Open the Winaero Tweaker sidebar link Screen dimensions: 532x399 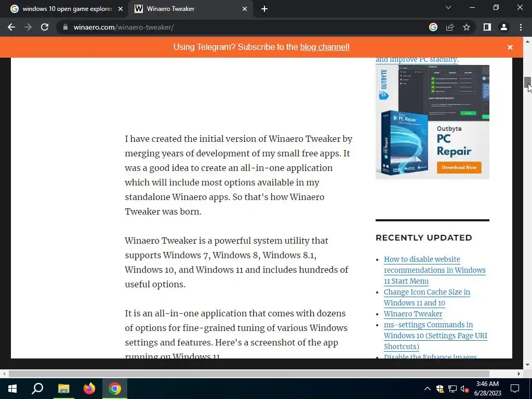(x=413, y=314)
